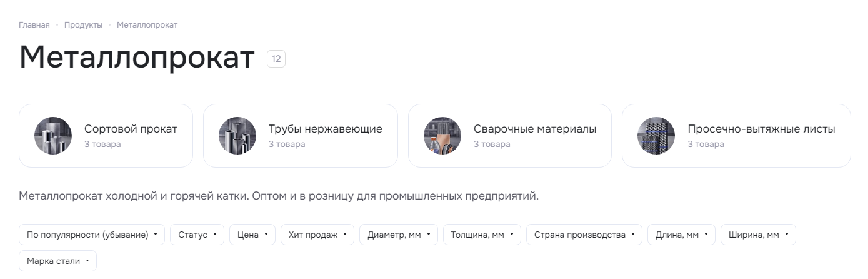Click the Сортовой прокат category thumbnail image
Screen dimensions: 868x279
click(53, 136)
